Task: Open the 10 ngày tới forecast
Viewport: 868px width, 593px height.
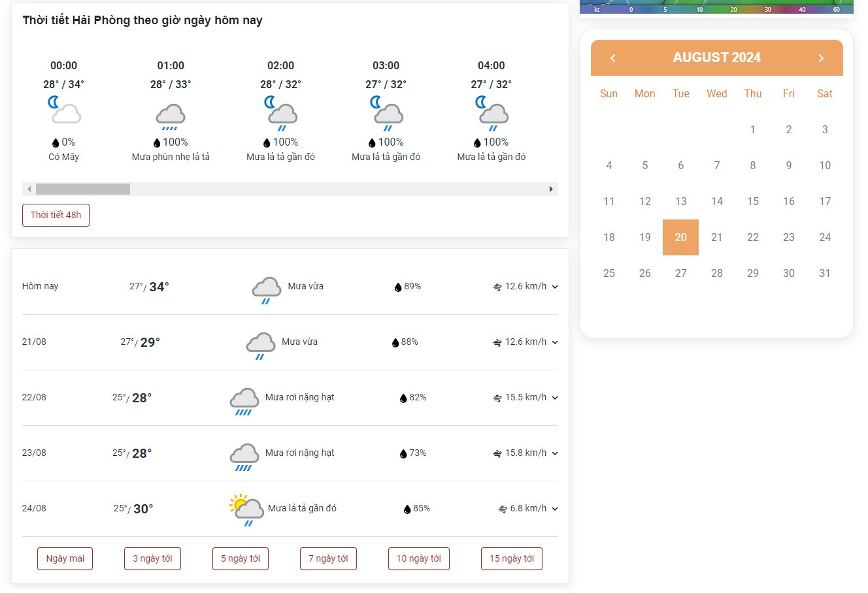Action: click(x=418, y=558)
